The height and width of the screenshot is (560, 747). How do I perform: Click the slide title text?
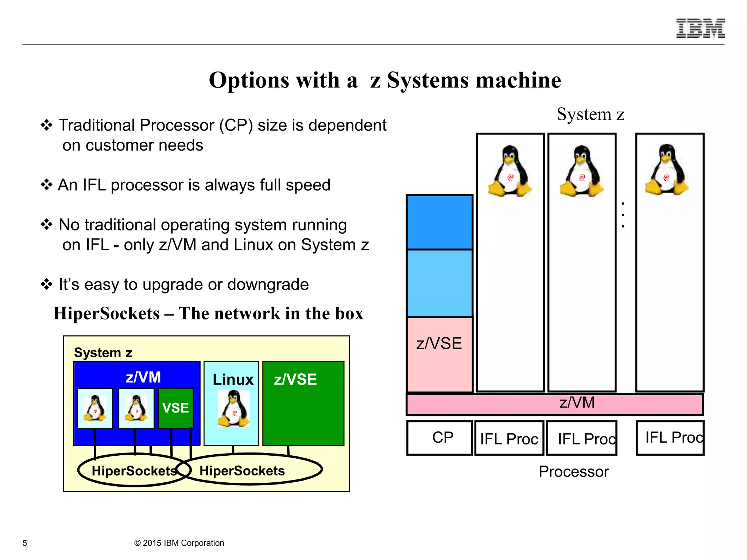[385, 80]
